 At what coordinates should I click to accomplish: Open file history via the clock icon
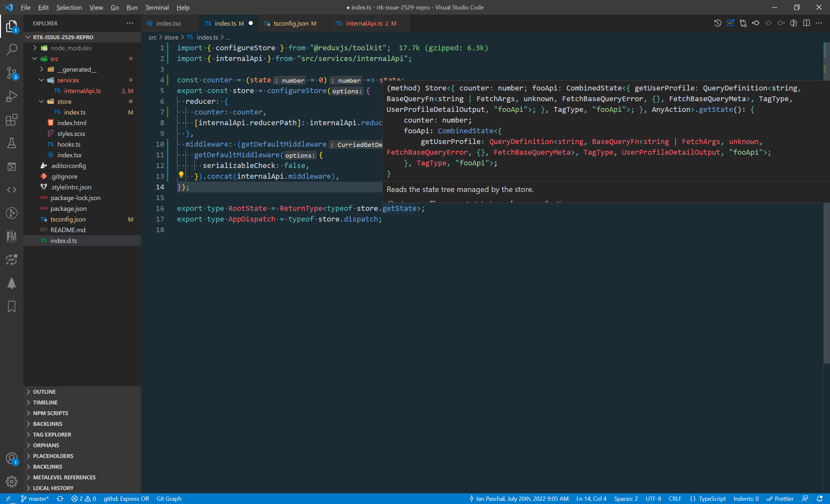[x=717, y=23]
